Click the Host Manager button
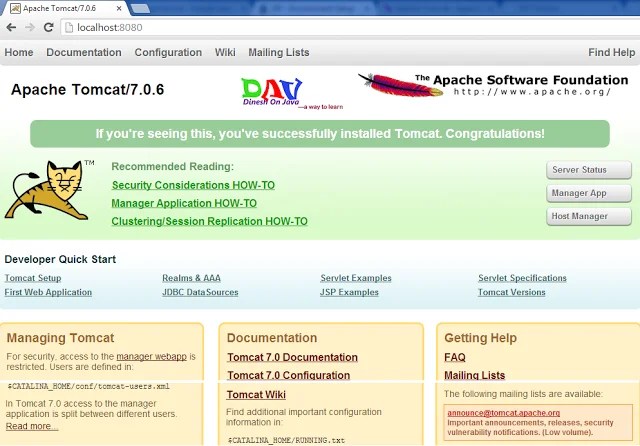This screenshot has width=640, height=446. tap(589, 216)
